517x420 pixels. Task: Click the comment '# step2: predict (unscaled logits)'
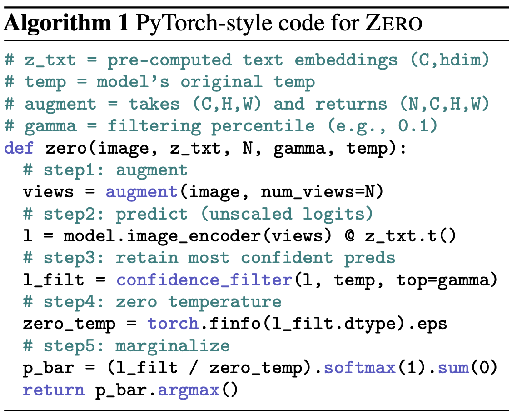coord(198,215)
